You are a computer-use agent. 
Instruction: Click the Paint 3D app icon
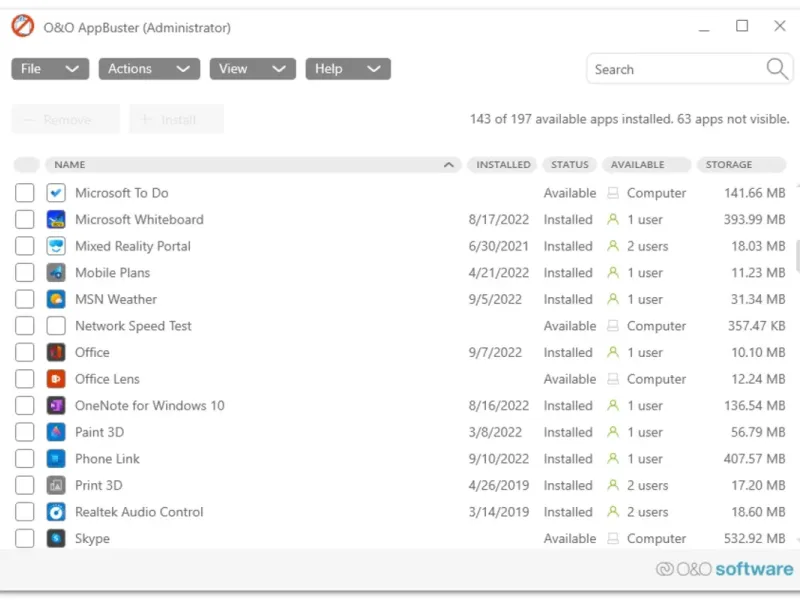56,432
